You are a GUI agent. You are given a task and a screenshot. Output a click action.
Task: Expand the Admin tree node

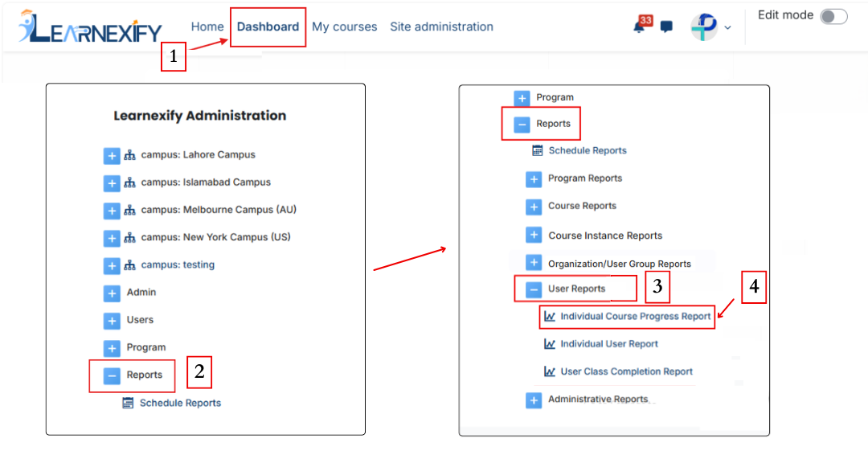112,293
